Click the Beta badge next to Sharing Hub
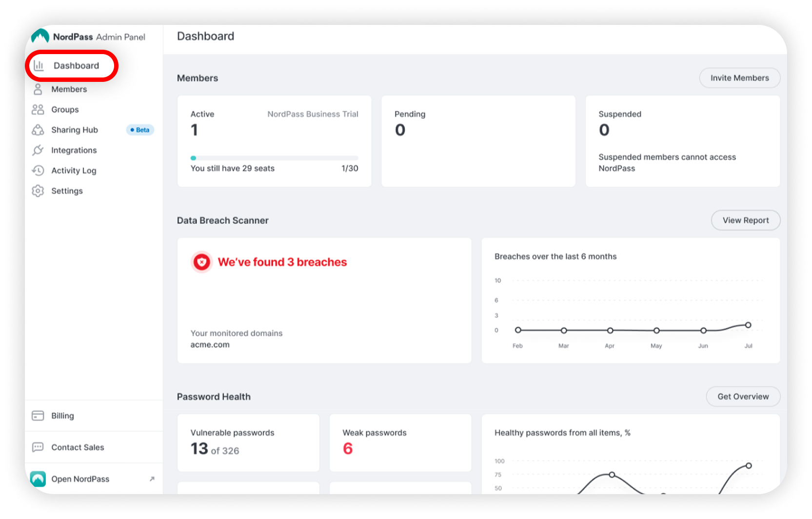812x519 pixels. (140, 130)
